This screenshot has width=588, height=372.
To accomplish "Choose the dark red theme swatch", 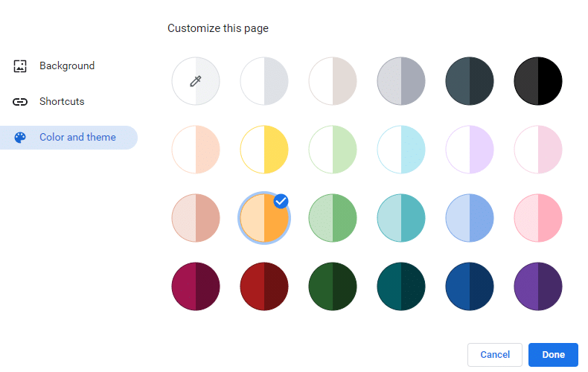I will pos(264,286).
